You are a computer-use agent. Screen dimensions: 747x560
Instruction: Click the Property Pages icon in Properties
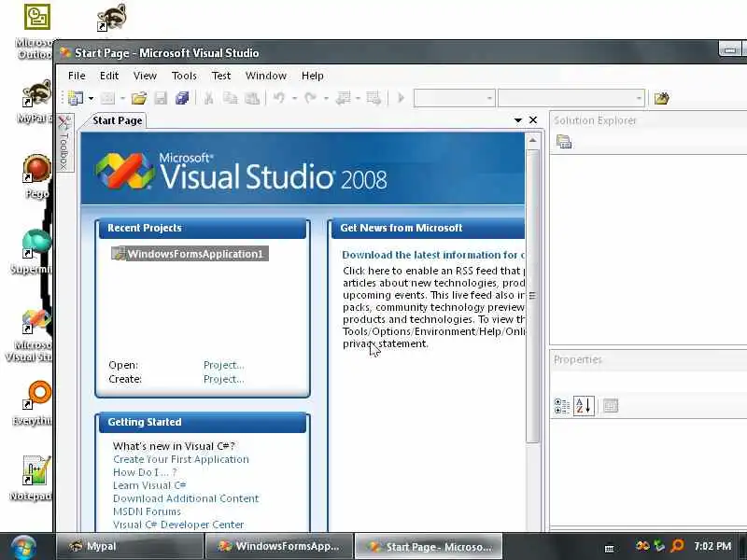[611, 406]
